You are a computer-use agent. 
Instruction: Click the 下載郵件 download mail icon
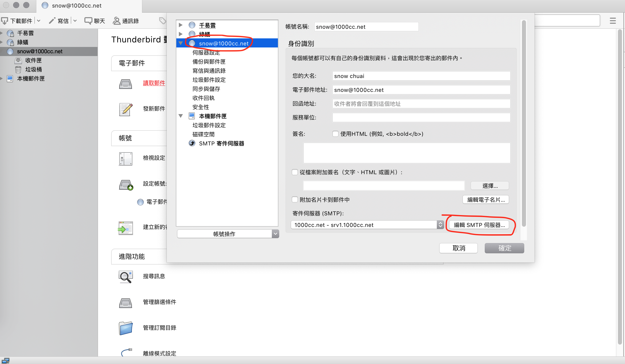point(5,21)
